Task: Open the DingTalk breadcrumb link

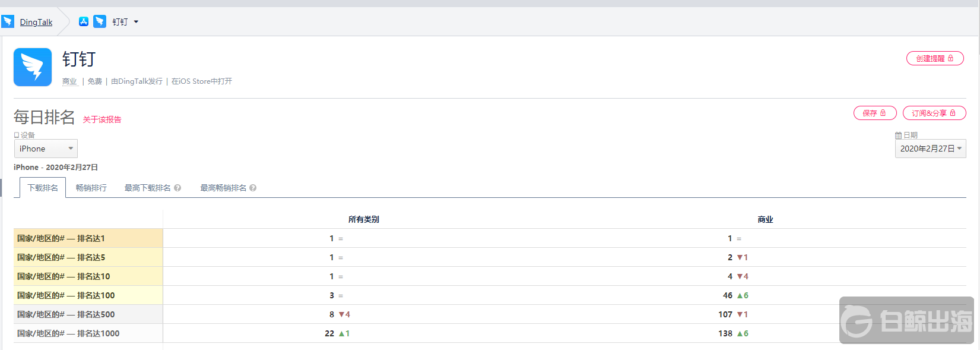Action: (x=36, y=22)
